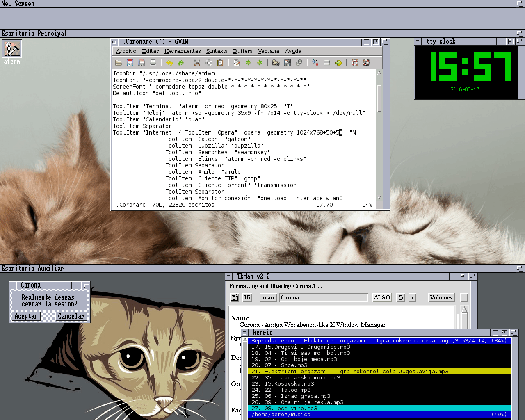Select track "18. 04 - Ti si sav moj bol.mp3"

(379, 353)
